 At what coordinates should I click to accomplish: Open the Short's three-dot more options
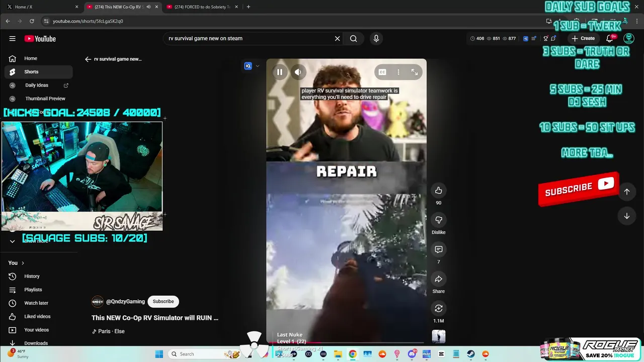(398, 72)
